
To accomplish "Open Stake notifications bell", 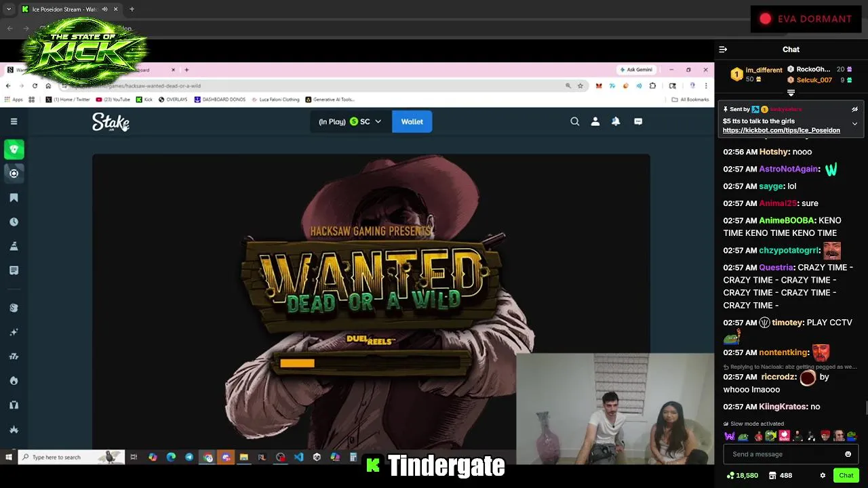I will (x=616, y=121).
